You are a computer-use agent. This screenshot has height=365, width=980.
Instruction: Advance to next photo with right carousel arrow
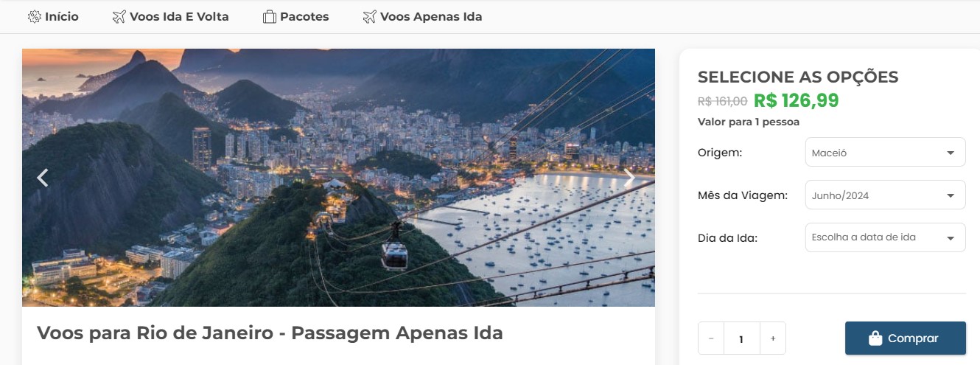[x=630, y=178]
